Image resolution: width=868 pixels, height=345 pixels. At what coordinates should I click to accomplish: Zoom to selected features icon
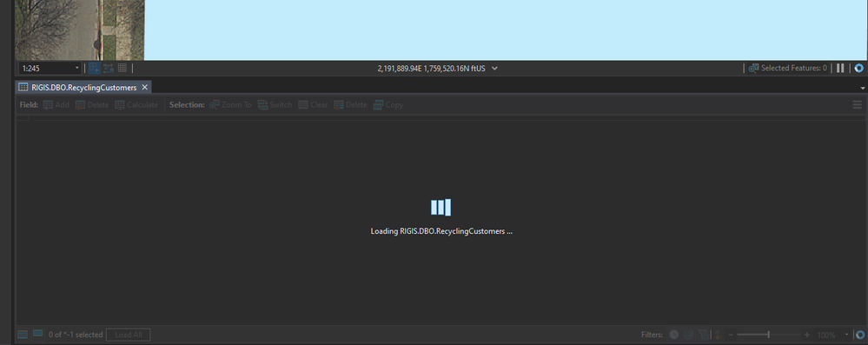click(752, 68)
